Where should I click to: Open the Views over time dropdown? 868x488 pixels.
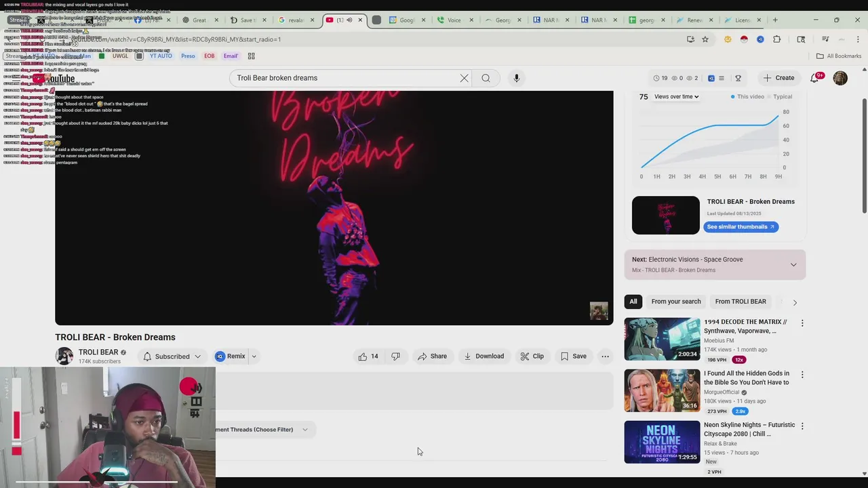point(676,97)
